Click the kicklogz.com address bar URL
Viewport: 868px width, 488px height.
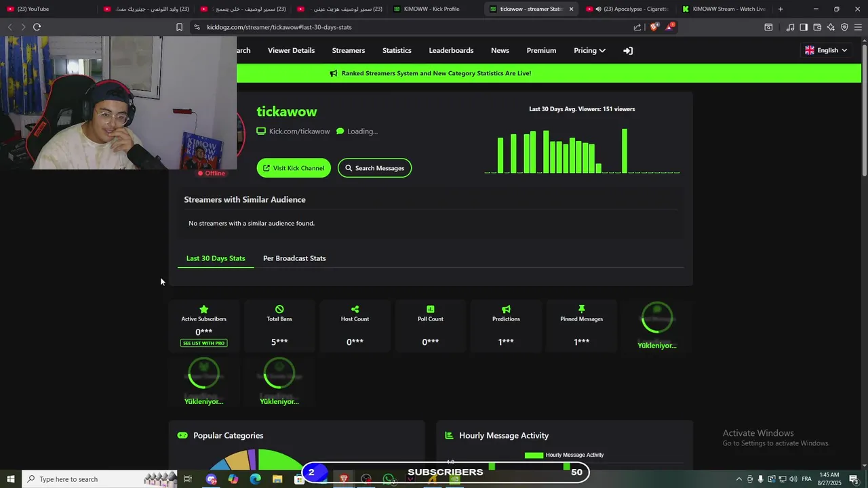coord(279,27)
